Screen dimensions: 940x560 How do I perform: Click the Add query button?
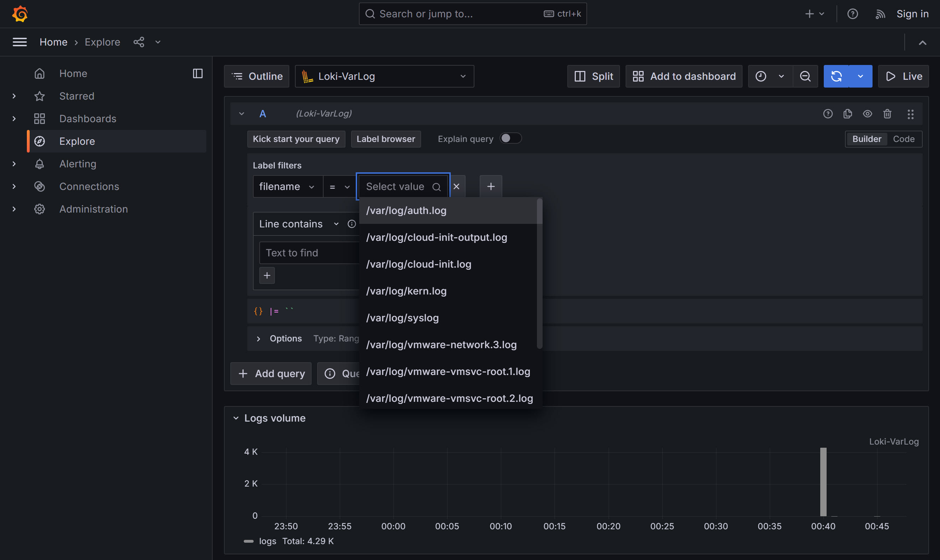[270, 373]
